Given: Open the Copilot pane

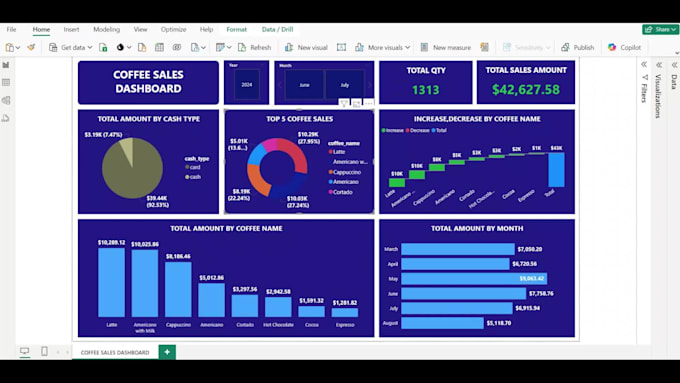Looking at the screenshot, I should pyautogui.click(x=624, y=47).
